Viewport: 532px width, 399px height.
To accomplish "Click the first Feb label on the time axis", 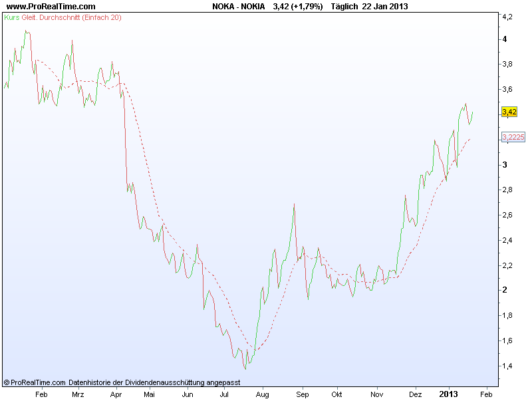I will tap(41, 394).
